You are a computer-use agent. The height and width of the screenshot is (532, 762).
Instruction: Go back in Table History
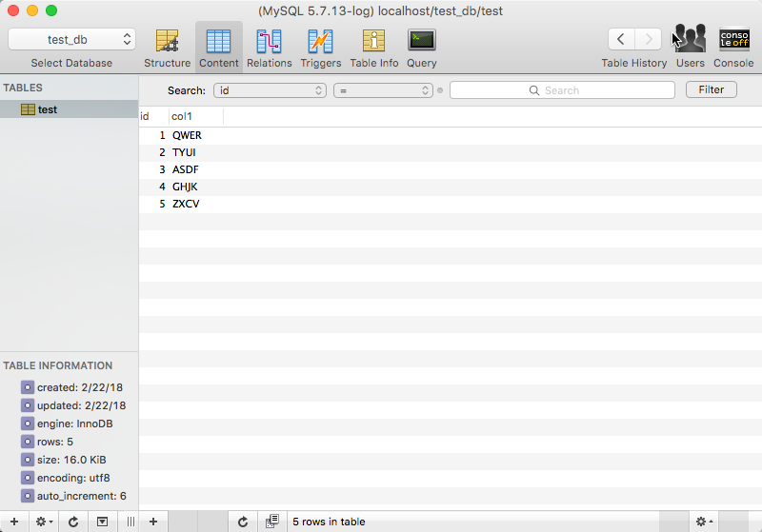(621, 39)
